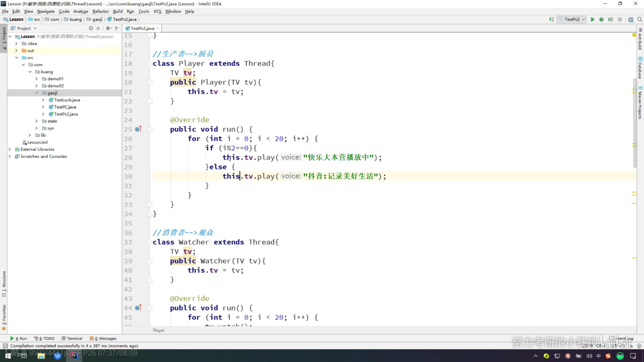This screenshot has width=644, height=362.
Task: Fold the Watcher class at line 37
Action: [150, 242]
